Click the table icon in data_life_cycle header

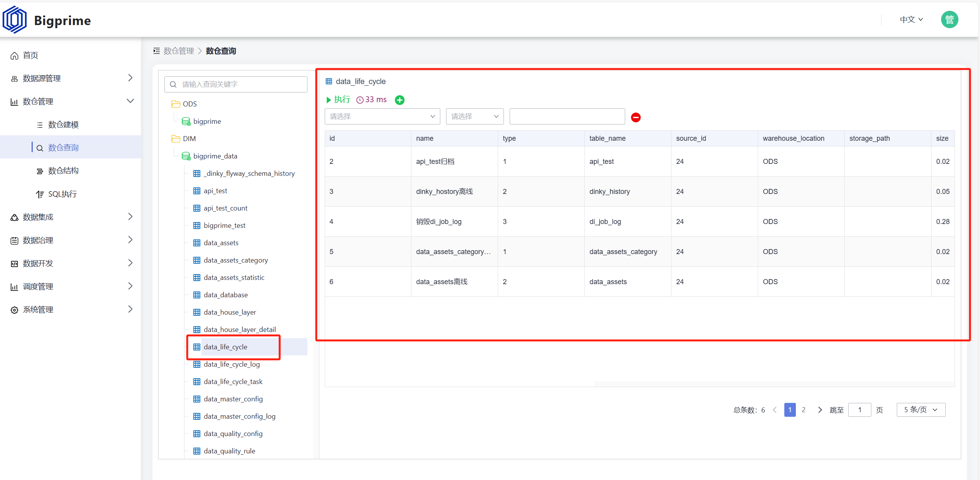click(x=329, y=81)
